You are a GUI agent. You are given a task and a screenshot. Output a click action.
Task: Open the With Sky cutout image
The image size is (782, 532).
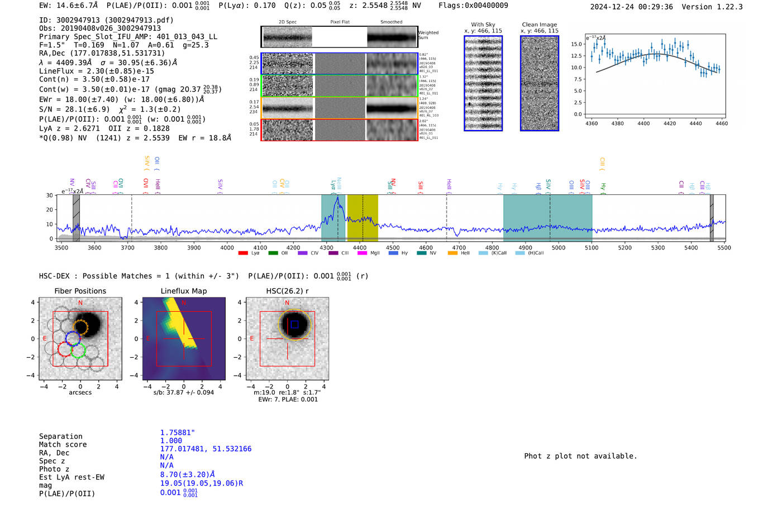pos(483,83)
